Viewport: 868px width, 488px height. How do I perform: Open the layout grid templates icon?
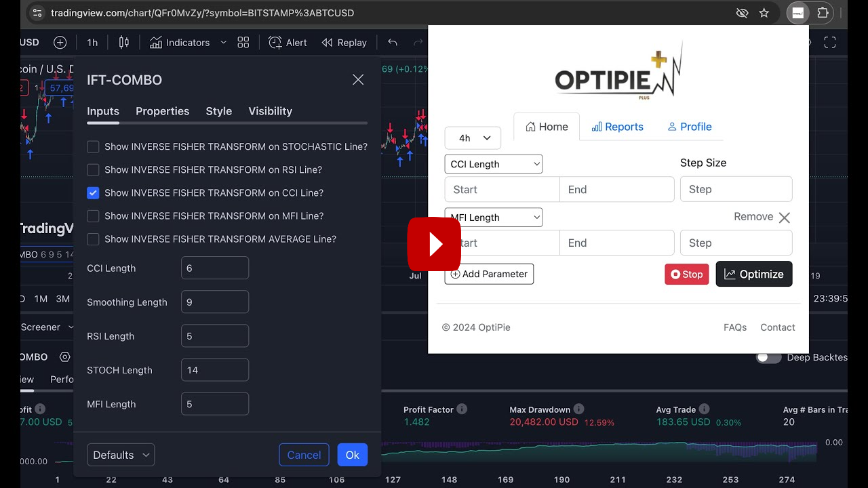pos(243,42)
